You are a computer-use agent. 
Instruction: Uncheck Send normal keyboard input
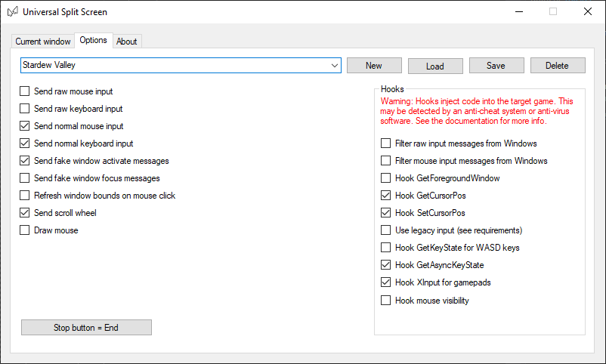24,143
